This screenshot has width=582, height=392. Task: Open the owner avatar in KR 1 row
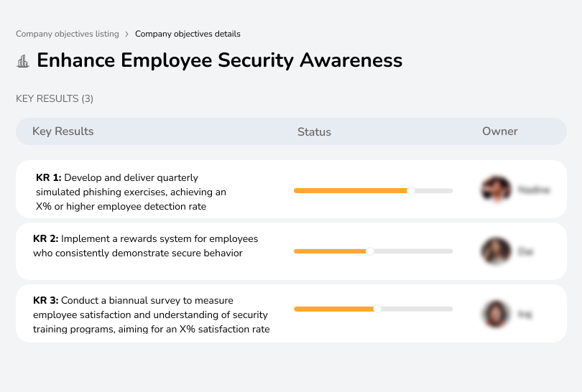[x=496, y=190]
